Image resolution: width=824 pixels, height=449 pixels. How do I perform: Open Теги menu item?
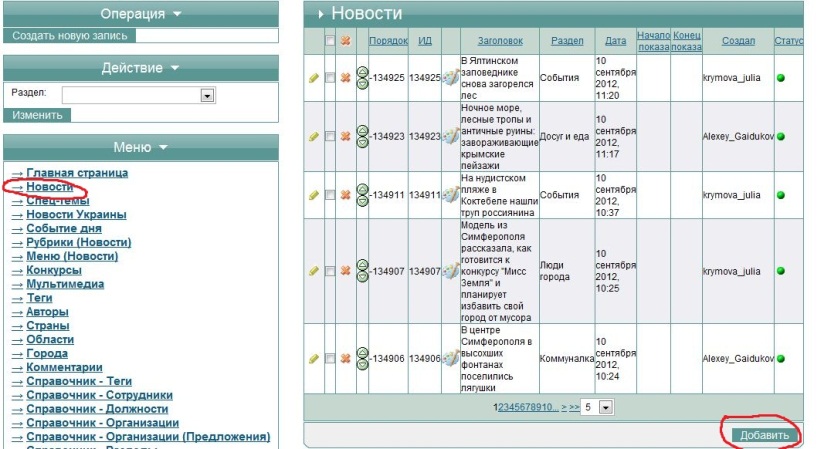click(39, 298)
